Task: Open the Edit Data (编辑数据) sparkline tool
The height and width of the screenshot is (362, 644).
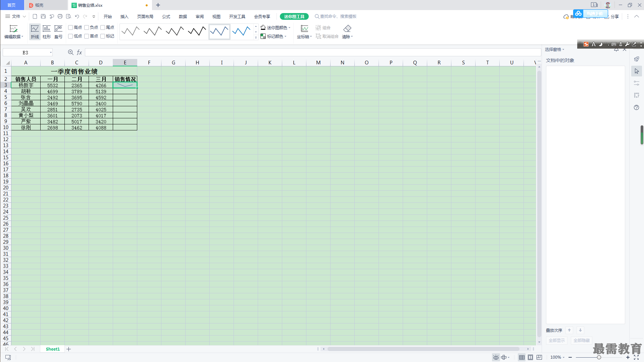Action: (14, 32)
